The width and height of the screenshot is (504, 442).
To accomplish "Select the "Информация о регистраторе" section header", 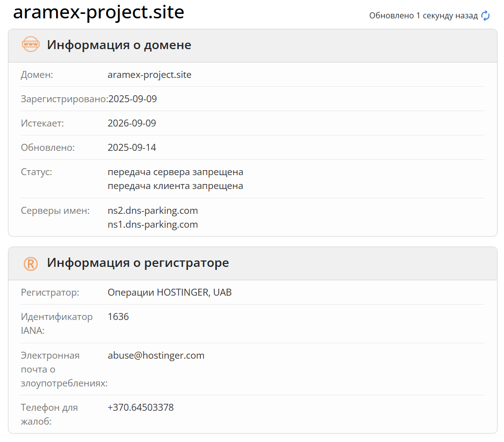I will point(138,263).
